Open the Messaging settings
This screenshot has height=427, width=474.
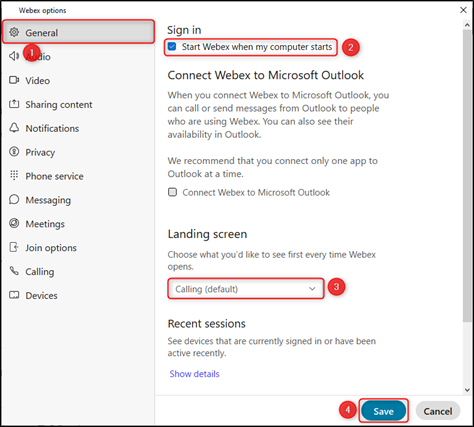coord(79,200)
